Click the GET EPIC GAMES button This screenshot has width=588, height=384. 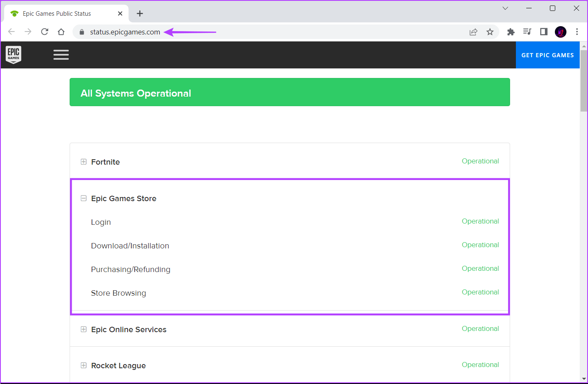pyautogui.click(x=547, y=55)
